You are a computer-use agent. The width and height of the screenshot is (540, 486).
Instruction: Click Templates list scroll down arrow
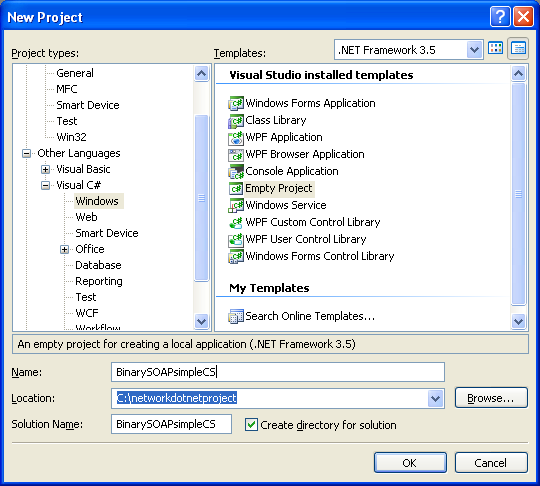(x=518, y=321)
